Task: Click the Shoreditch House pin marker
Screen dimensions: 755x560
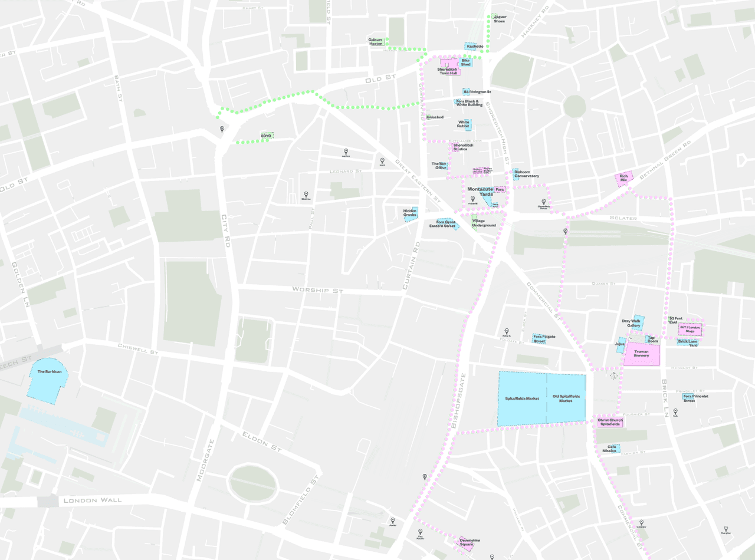Action: tap(544, 202)
